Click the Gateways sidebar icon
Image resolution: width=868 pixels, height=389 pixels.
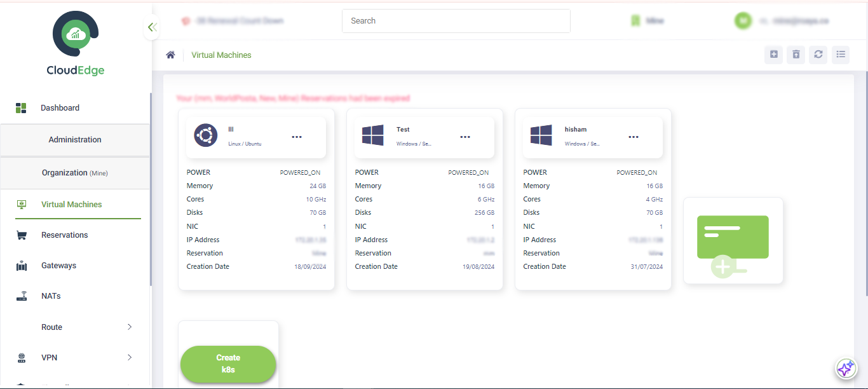pyautogui.click(x=21, y=266)
